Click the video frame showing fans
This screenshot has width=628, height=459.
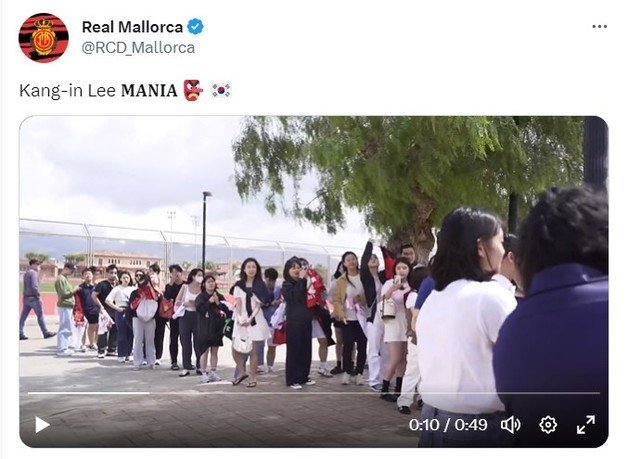click(314, 282)
